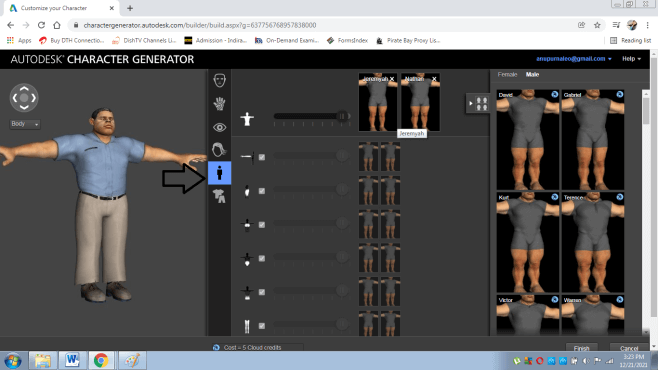Click the cloud credit badge on Gabriel
Viewport: 658px width, 370px height.
[x=619, y=94]
